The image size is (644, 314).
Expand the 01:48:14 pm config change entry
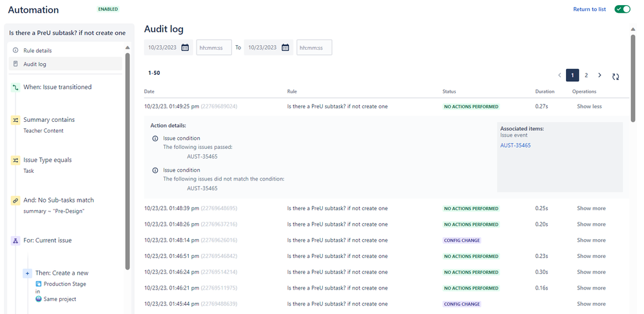[x=591, y=240]
